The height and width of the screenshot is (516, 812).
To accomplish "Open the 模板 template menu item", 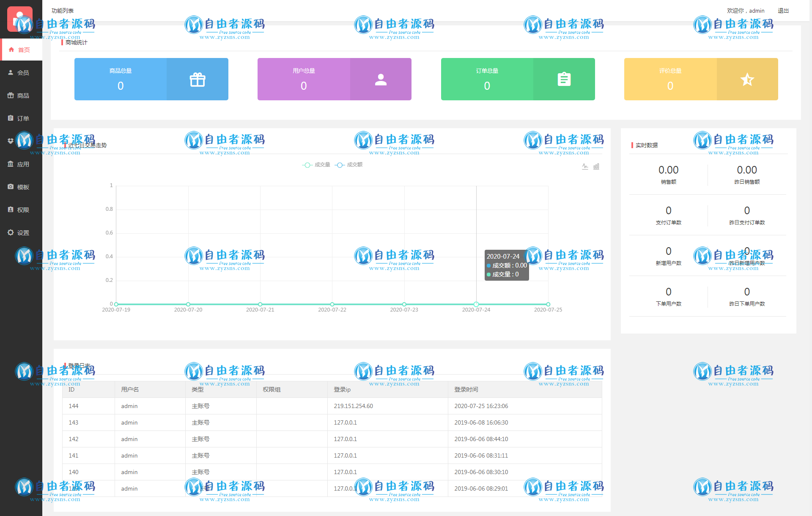I will pyautogui.click(x=21, y=187).
